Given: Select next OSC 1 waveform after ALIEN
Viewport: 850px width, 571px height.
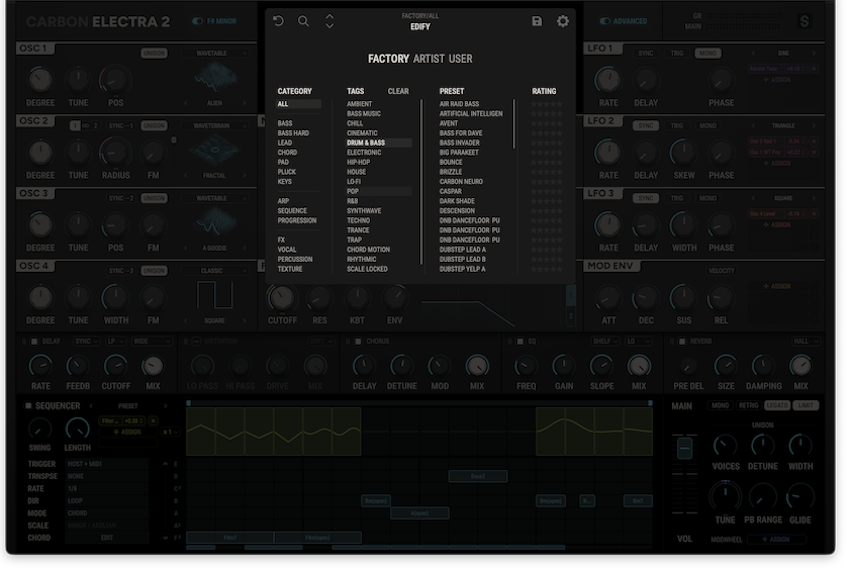Looking at the screenshot, I should point(244,102).
